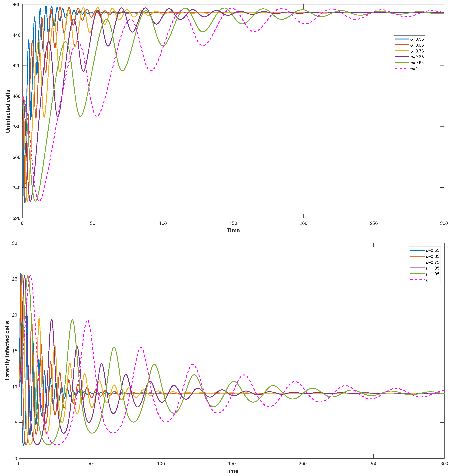Click the purple line sample in top legend
452x476 pixels.
coord(402,57)
